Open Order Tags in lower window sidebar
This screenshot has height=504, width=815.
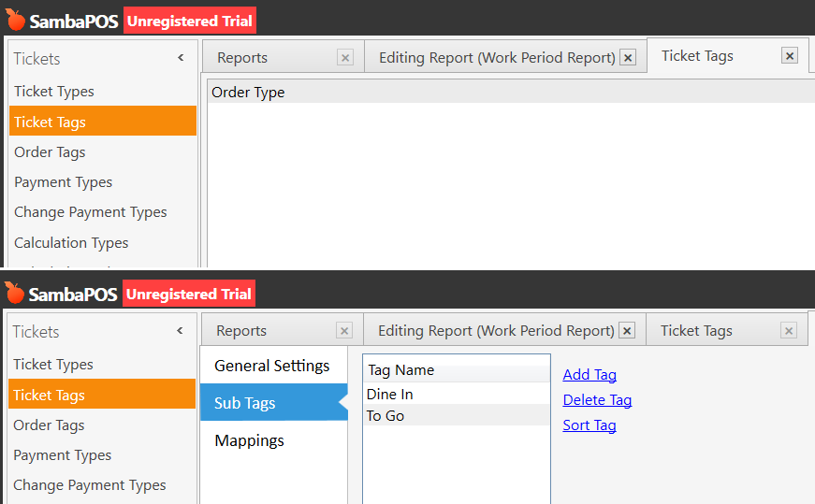pos(102,425)
